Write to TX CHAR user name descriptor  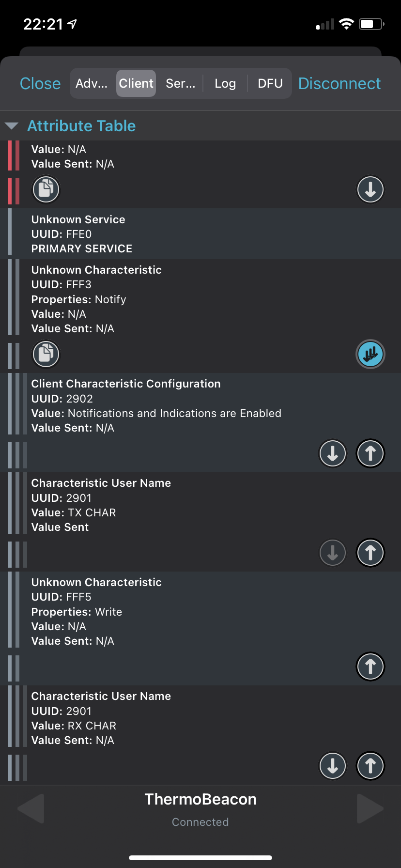[370, 553]
